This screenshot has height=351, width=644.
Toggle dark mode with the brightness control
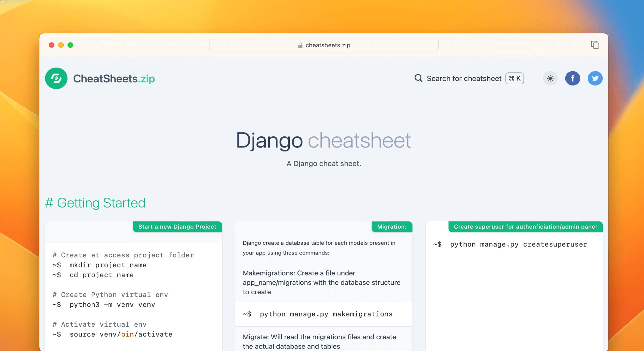point(550,78)
